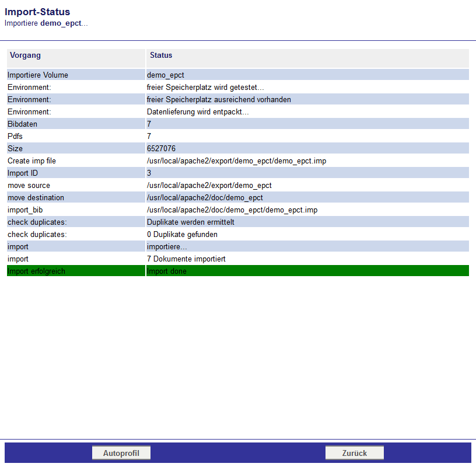Screen dimensions: 476x467
Task: Select the Pdfs row label
Action: [15, 136]
